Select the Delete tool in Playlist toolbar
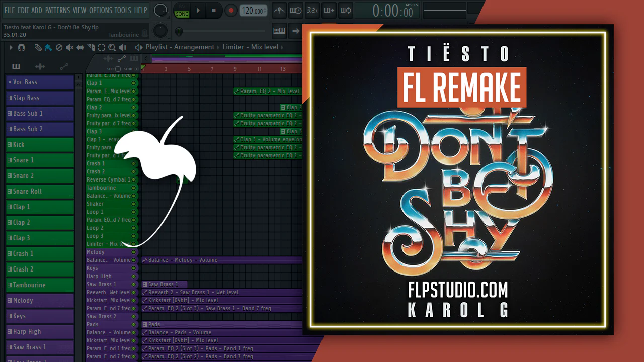644x362 pixels. click(59, 47)
